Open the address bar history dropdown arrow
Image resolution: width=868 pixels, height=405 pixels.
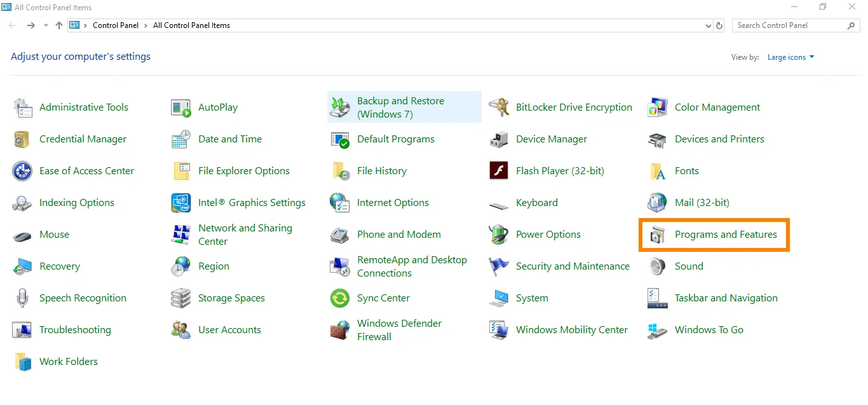pyautogui.click(x=709, y=25)
